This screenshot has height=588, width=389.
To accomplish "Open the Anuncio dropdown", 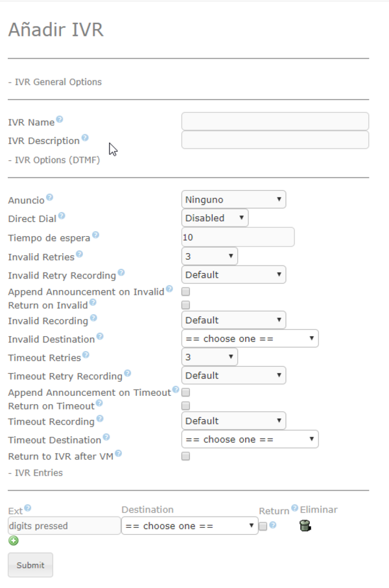I will click(233, 200).
